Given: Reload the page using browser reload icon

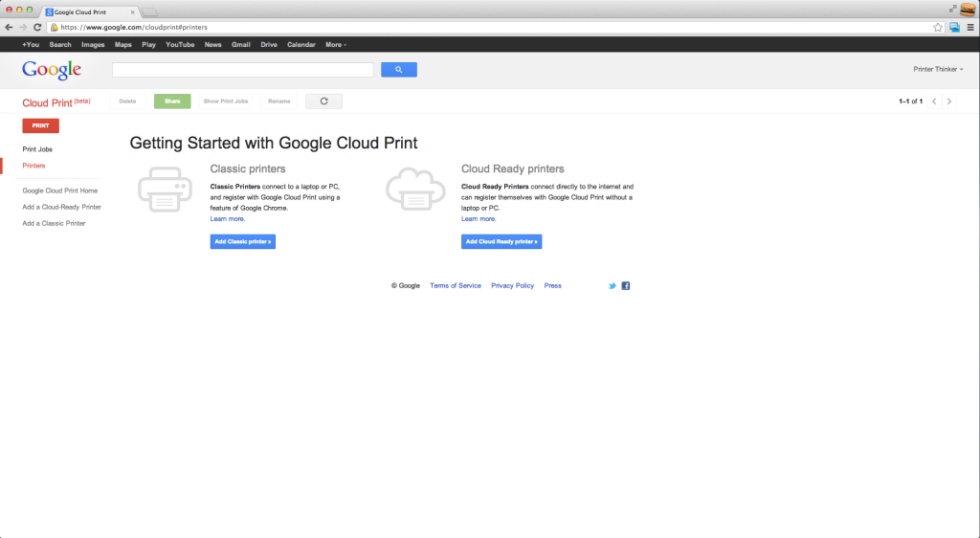Looking at the screenshot, I should point(37,27).
